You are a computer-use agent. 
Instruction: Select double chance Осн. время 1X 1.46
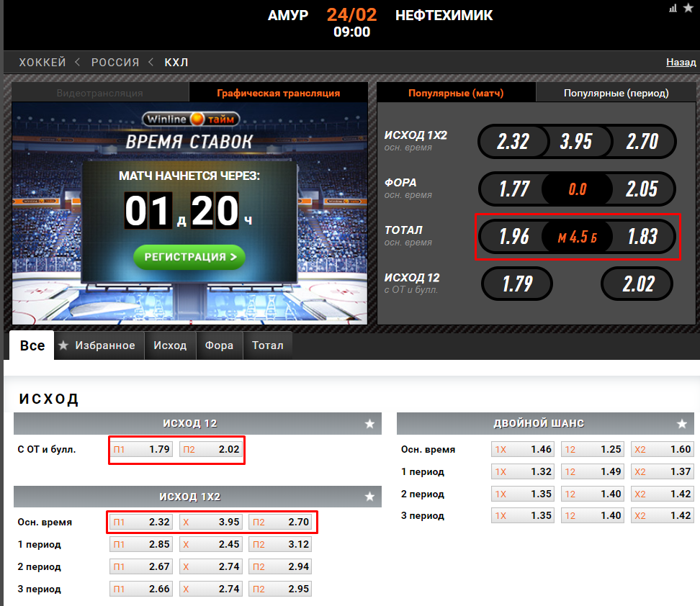click(523, 449)
